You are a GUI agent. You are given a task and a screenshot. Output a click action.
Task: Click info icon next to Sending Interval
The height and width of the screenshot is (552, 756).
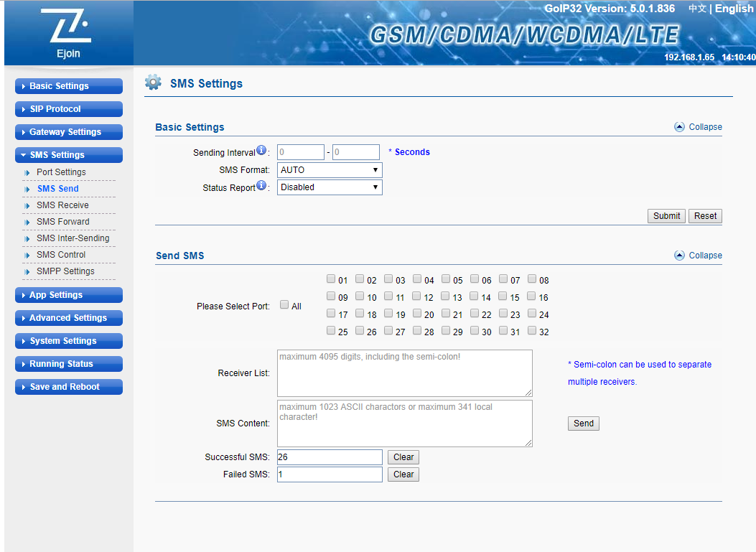[261, 151]
